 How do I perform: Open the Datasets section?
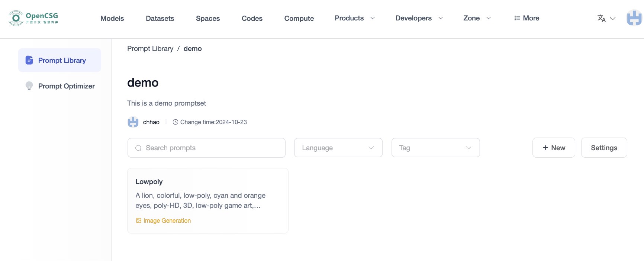[x=160, y=18]
